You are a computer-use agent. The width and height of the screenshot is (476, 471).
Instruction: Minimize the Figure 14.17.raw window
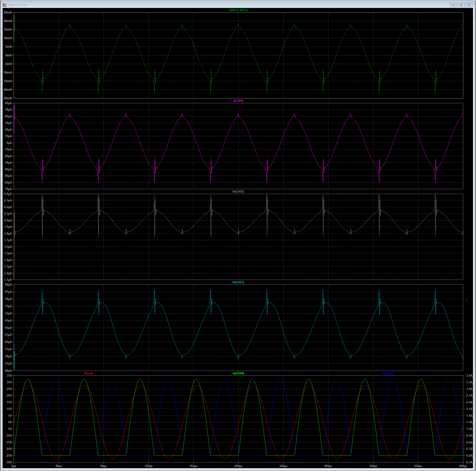click(453, 5)
